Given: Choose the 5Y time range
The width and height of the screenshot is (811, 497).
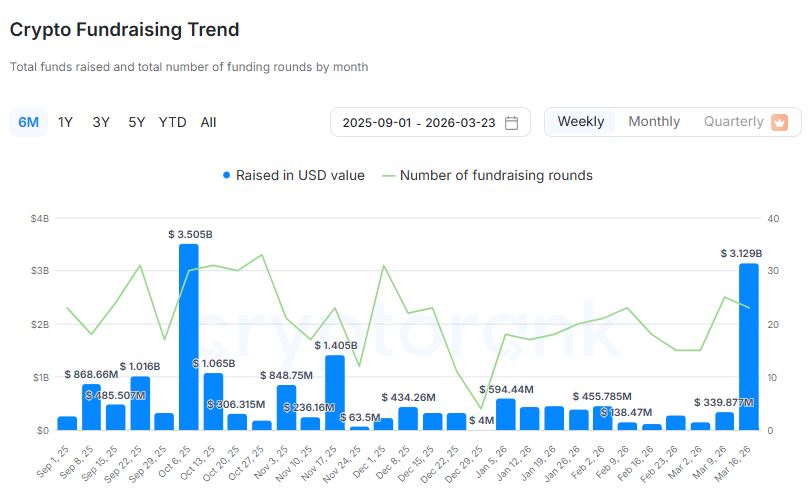Looking at the screenshot, I should point(137,122).
